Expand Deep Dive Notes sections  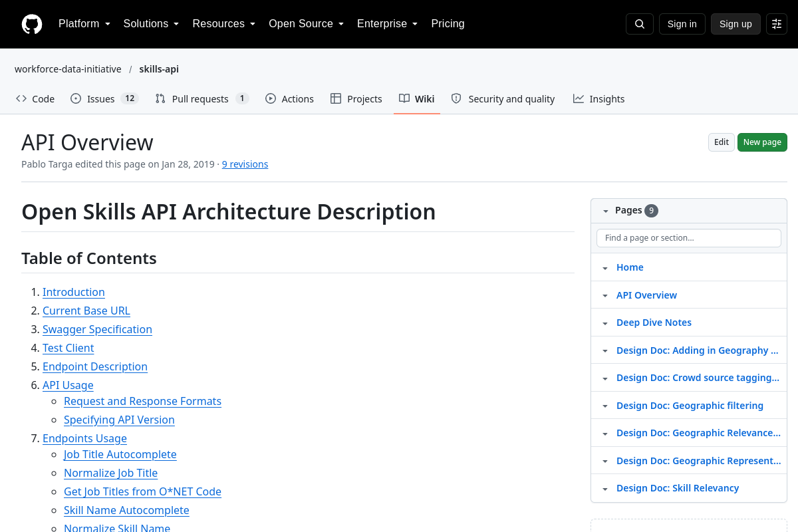(x=605, y=323)
